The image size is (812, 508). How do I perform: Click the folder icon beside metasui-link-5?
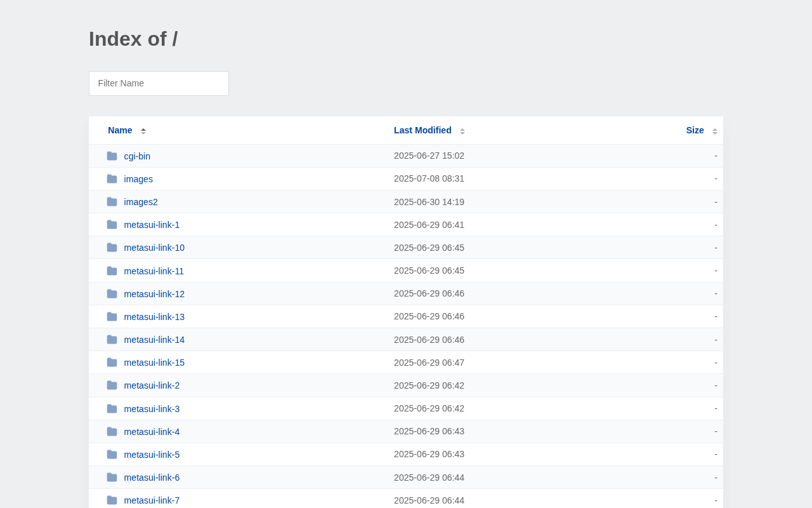point(112,455)
